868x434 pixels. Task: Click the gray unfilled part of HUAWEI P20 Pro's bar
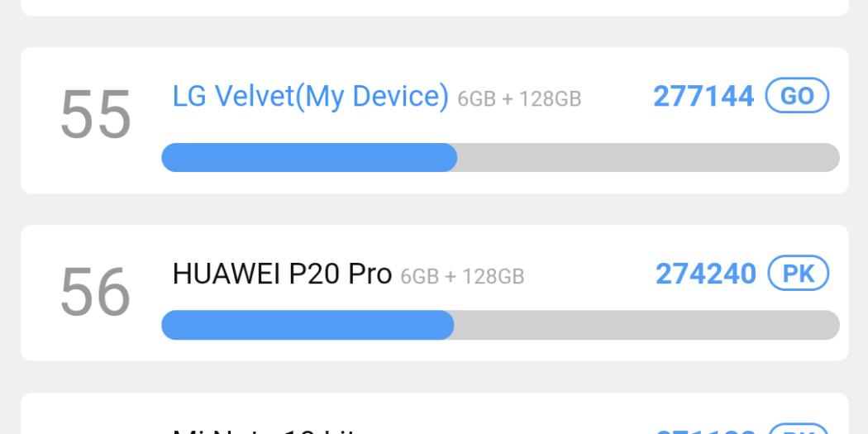pos(646,325)
